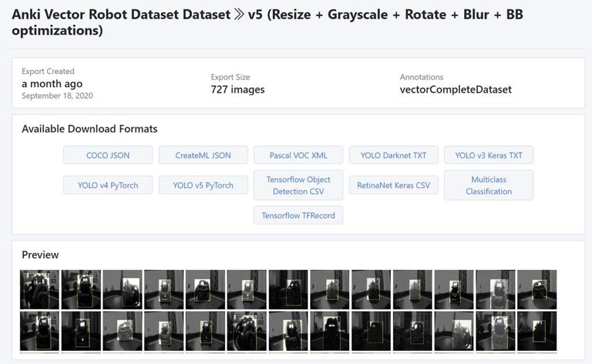Click the 727 images export size text
Viewport: 592px width, 364px height.
[x=237, y=90]
